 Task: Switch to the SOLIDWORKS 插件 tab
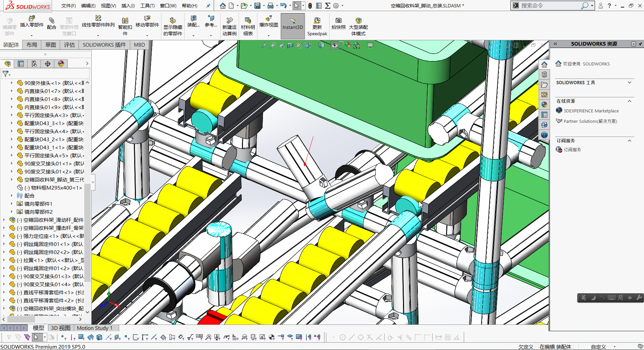point(104,45)
